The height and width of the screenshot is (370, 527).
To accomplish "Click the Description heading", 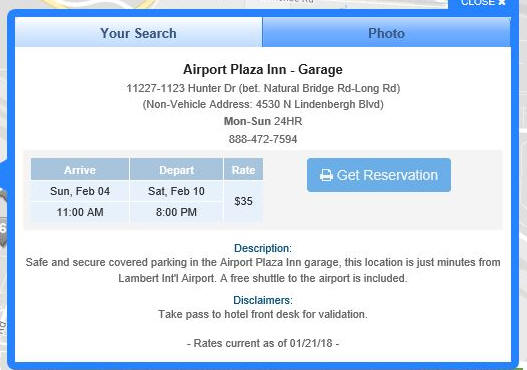I will point(263,248).
